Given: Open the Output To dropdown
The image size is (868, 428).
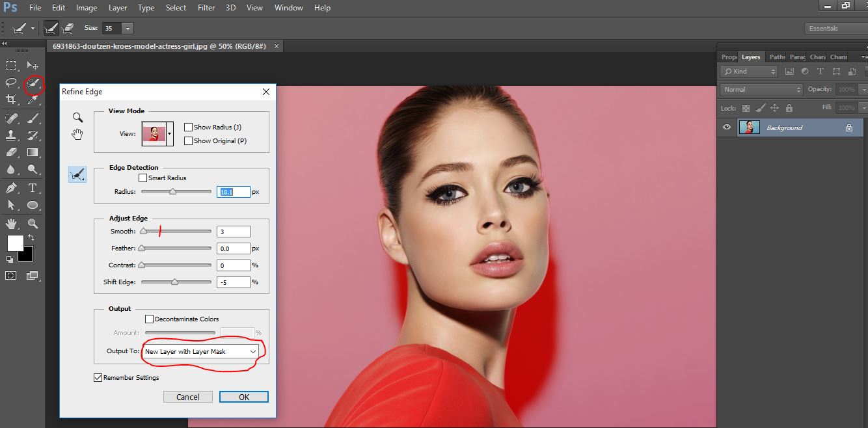Looking at the screenshot, I should pos(254,351).
